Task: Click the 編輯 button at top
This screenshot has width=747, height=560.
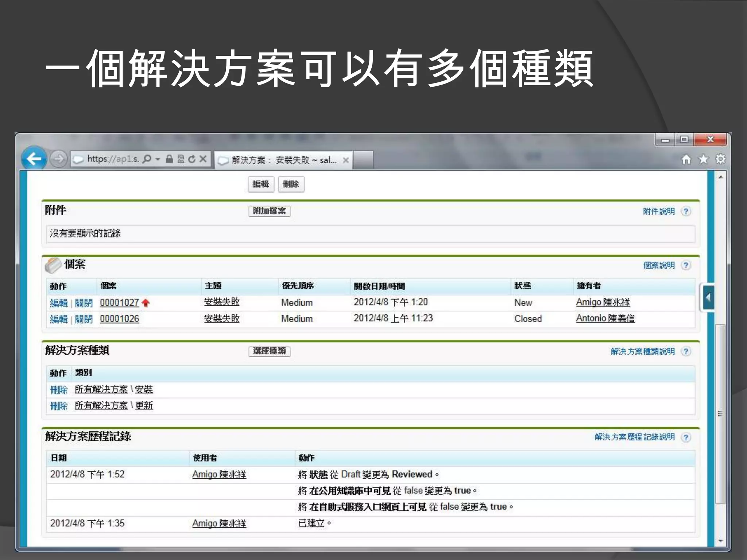Action: (261, 184)
